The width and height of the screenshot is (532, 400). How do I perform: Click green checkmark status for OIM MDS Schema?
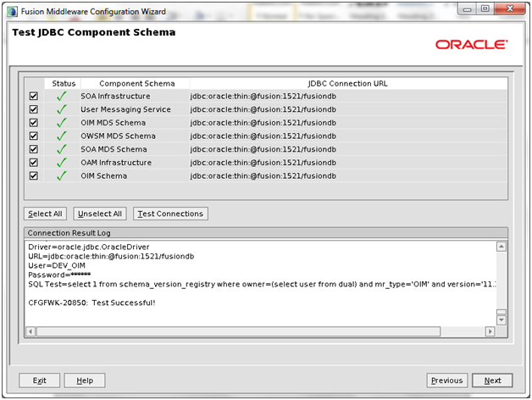(x=61, y=123)
